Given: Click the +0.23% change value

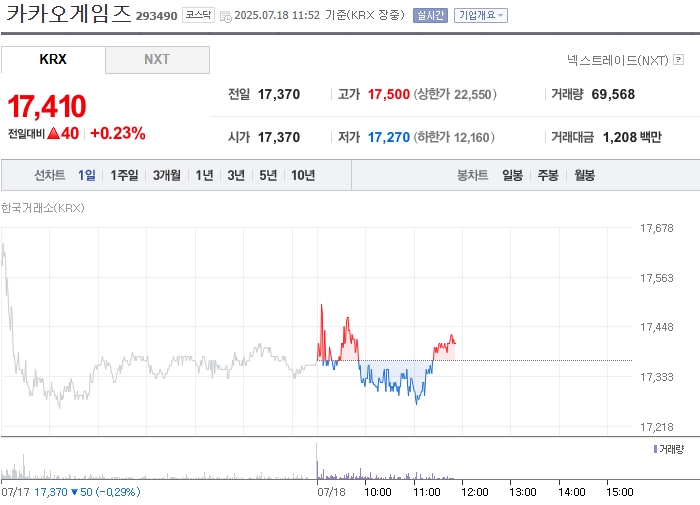Looking at the screenshot, I should coord(118,133).
